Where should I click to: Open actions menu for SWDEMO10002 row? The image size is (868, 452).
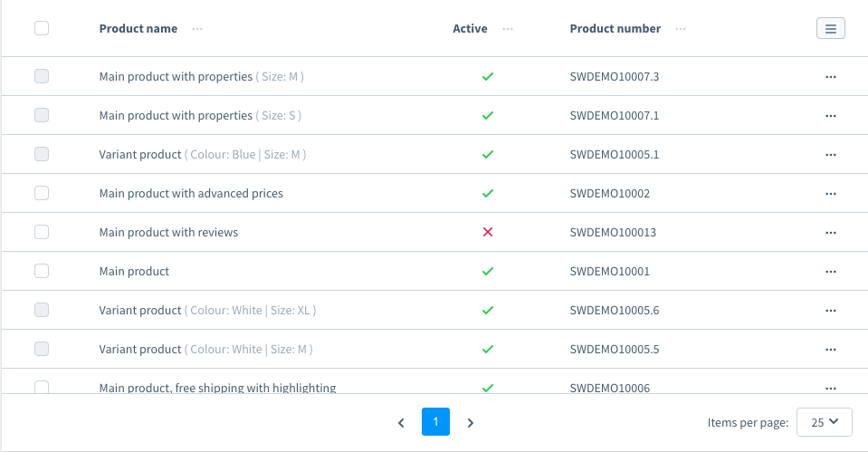(830, 194)
